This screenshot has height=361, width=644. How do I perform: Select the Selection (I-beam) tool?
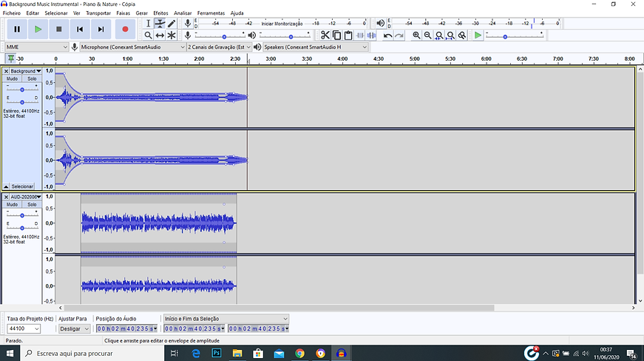click(x=149, y=24)
